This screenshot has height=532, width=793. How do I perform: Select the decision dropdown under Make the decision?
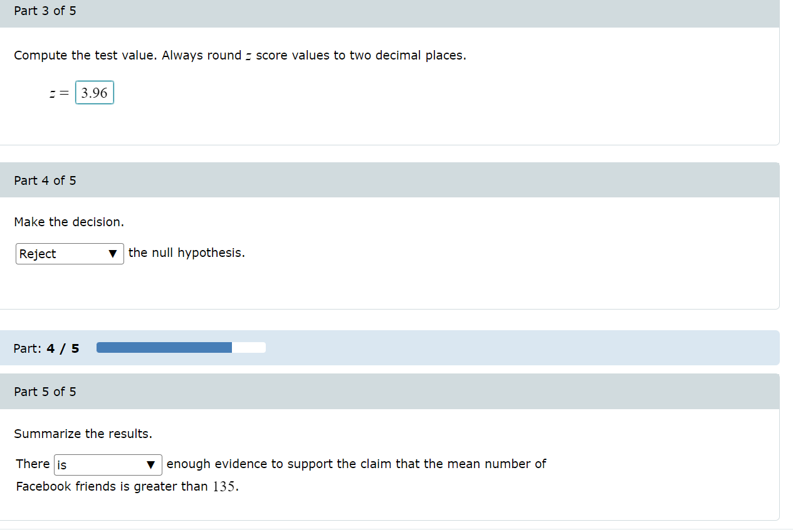click(x=69, y=254)
